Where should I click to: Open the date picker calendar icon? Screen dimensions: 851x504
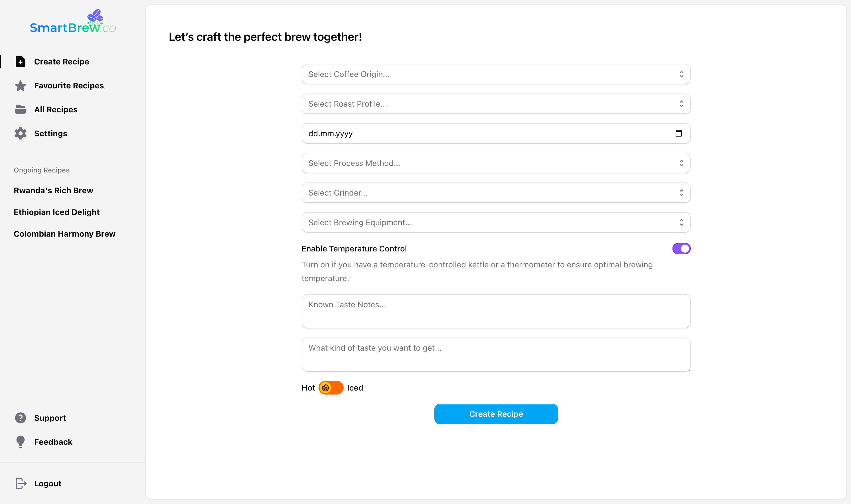coord(678,133)
